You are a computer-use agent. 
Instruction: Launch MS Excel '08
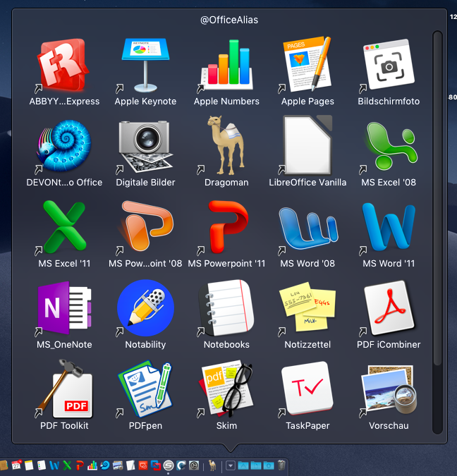pyautogui.click(x=391, y=146)
